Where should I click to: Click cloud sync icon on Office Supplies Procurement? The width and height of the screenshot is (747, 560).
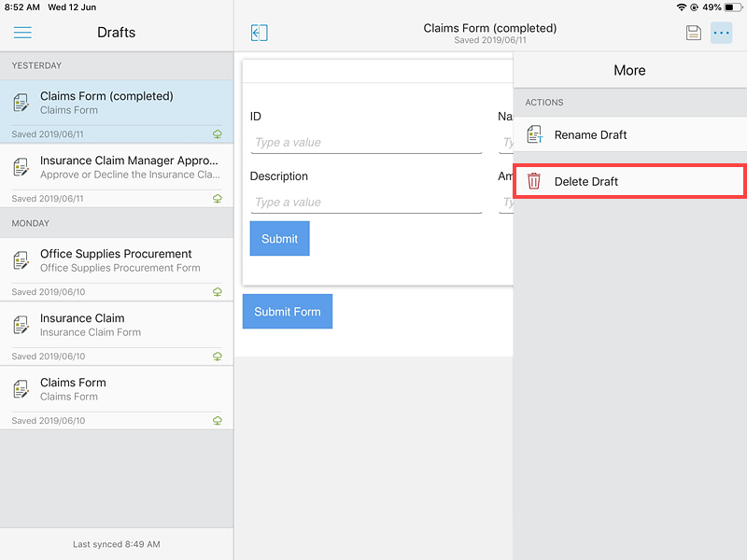218,292
